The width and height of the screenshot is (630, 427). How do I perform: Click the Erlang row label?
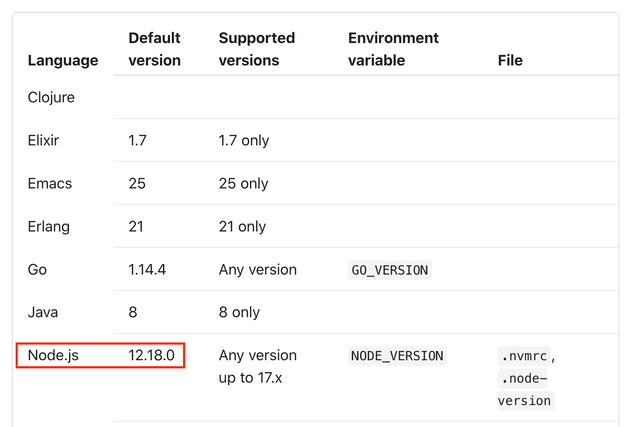[x=49, y=227]
